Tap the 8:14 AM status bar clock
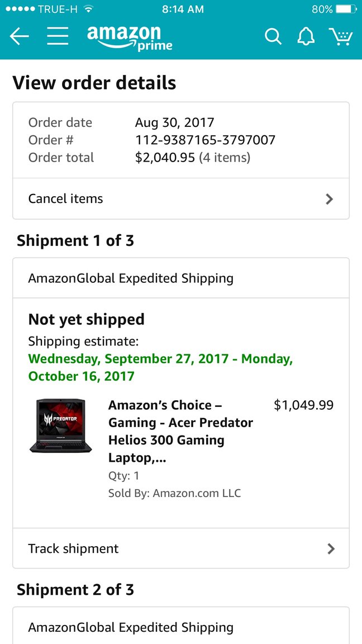Viewport: 362px width, 644px height. (x=183, y=10)
